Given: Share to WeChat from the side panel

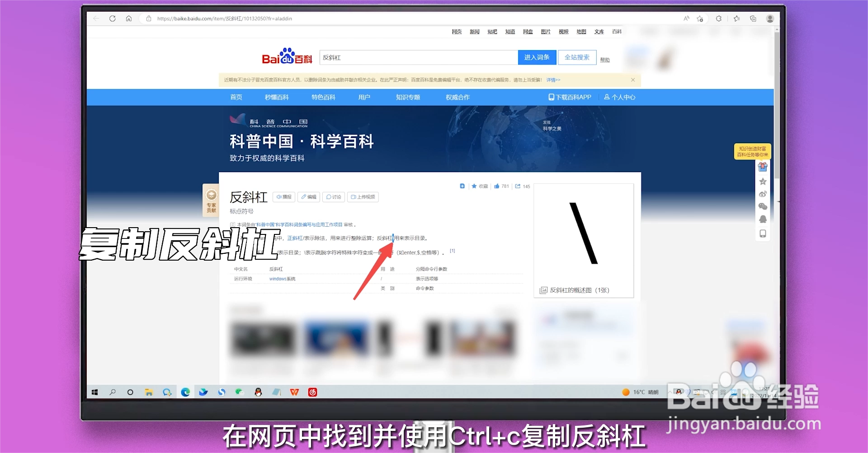Looking at the screenshot, I should pos(763,206).
